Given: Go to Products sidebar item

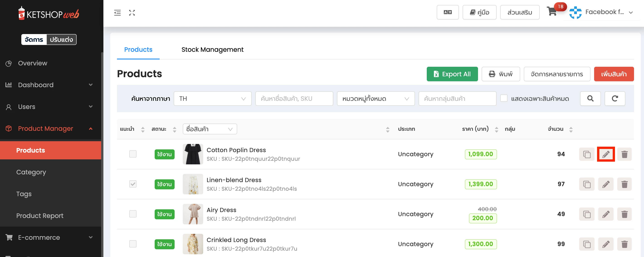Looking at the screenshot, I should pos(51,150).
